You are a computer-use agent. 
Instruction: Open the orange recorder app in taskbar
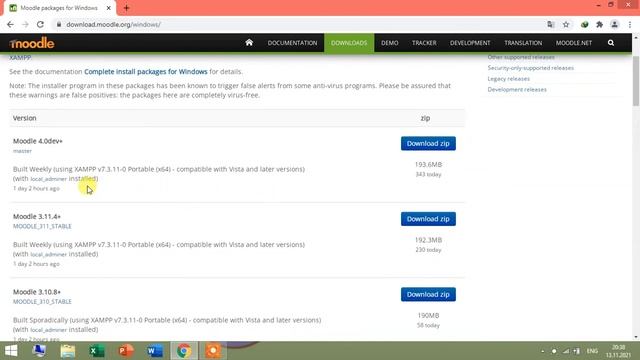[x=213, y=351]
